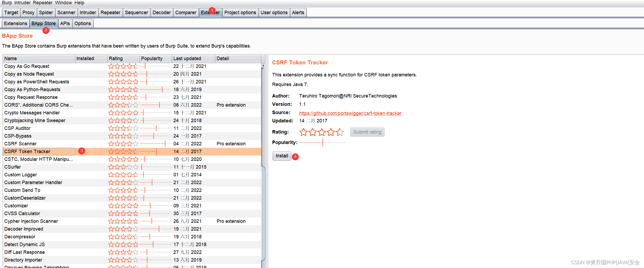Click the disabled Submit rating button
644x268 pixels.
[x=367, y=132]
